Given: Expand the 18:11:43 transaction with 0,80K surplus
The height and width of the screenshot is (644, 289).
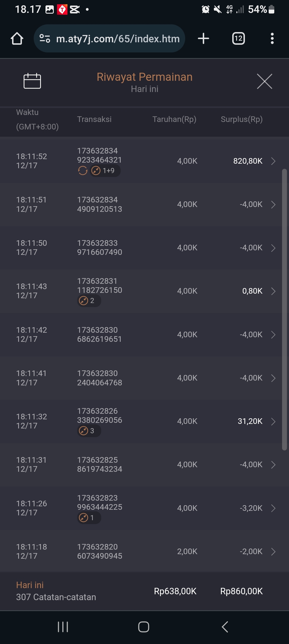Looking at the screenshot, I should coord(273,291).
